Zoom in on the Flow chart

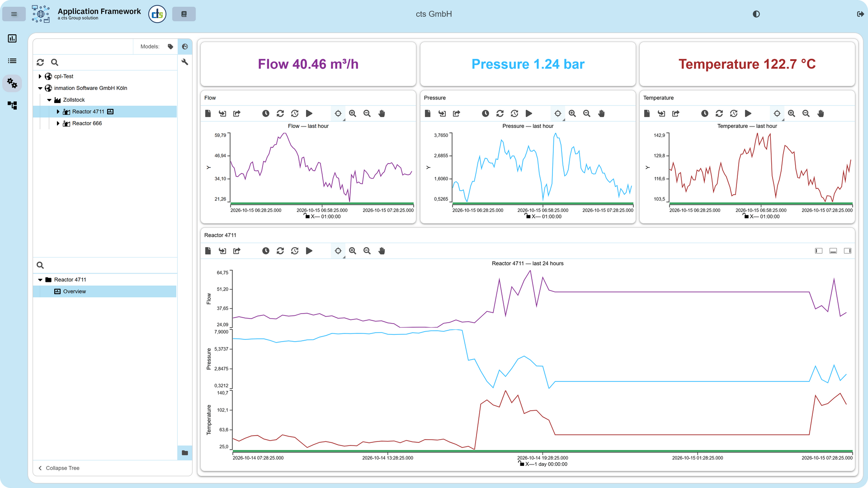(353, 113)
